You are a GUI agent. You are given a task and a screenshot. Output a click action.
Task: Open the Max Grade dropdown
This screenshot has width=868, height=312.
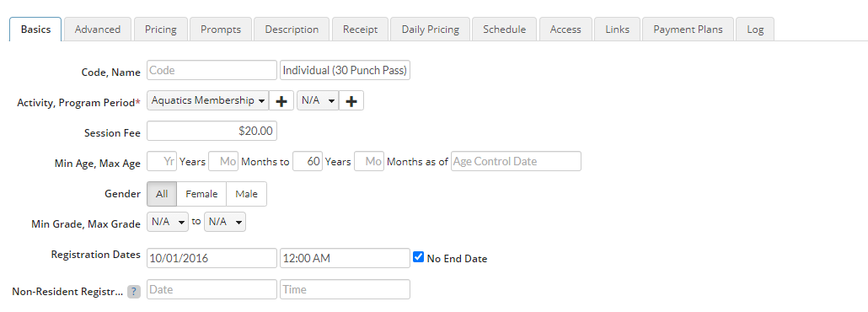[225, 222]
